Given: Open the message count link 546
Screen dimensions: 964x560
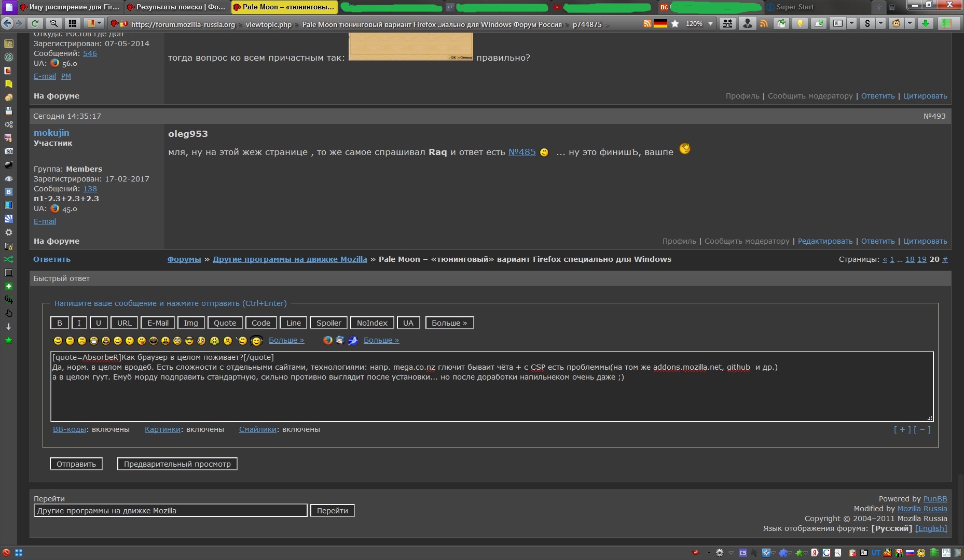Looking at the screenshot, I should pos(90,53).
